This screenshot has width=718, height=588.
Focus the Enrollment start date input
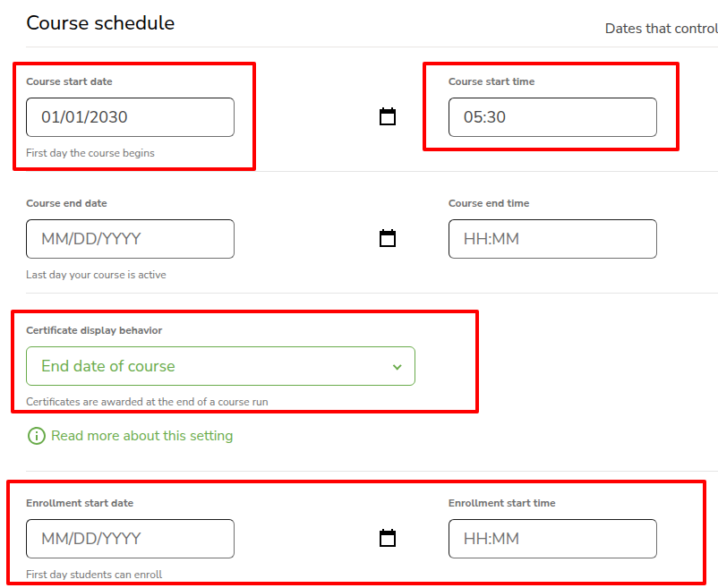click(130, 539)
